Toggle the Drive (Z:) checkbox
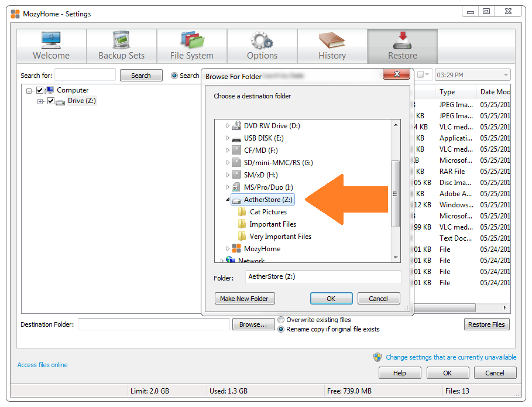The image size is (532, 407). coord(51,101)
